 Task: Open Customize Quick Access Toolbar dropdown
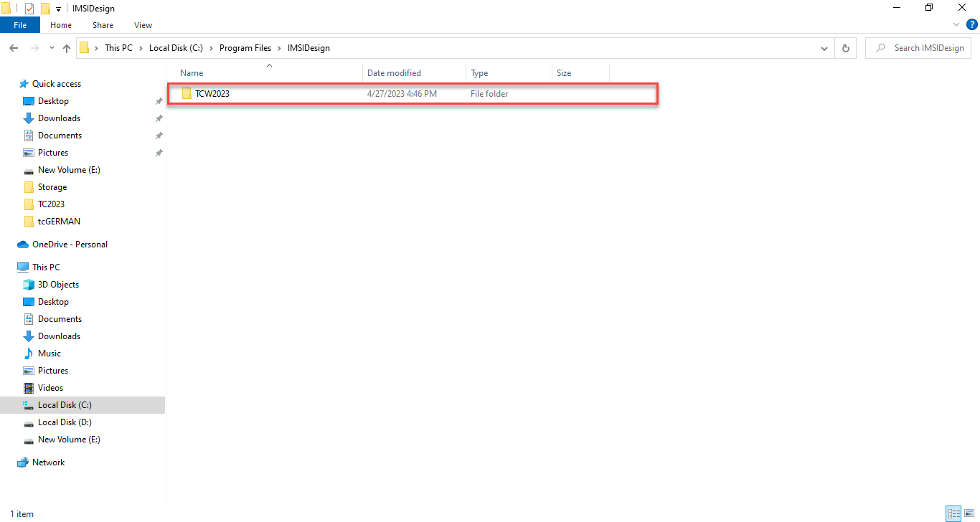point(58,9)
